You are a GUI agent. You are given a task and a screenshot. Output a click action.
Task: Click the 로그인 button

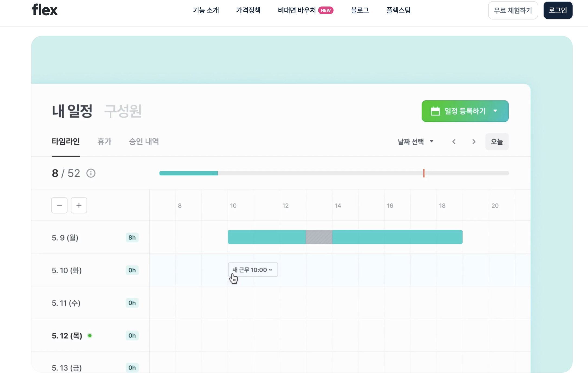point(558,10)
